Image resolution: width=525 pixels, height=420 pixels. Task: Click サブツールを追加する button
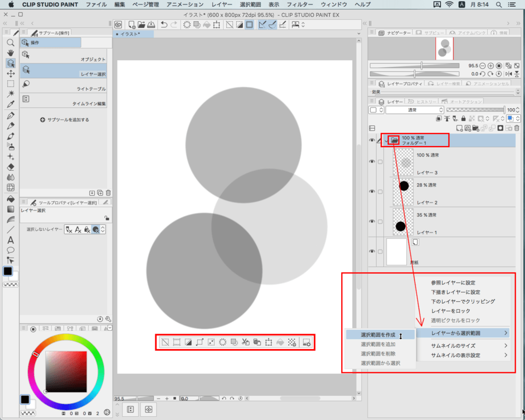[x=65, y=120]
